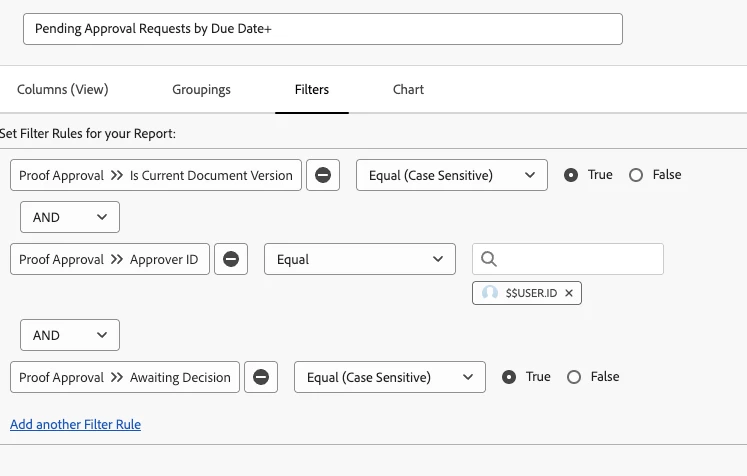Image resolution: width=747 pixels, height=476 pixels.
Task: Remove the Is Current Document Version filter rule
Action: (322, 175)
